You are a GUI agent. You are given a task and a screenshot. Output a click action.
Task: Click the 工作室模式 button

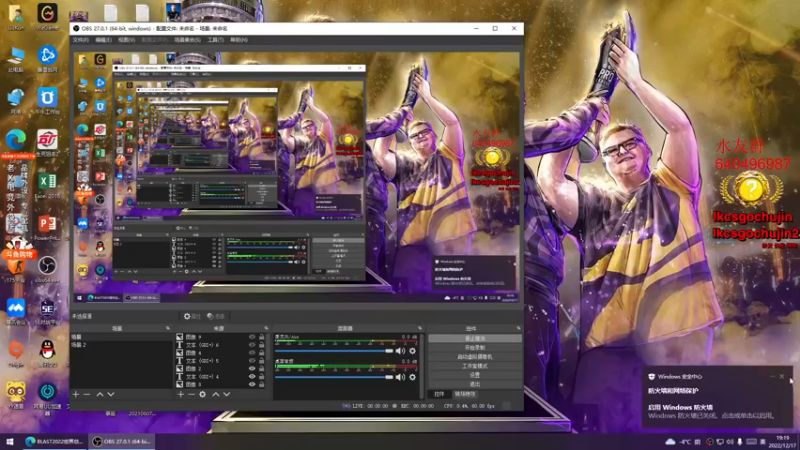click(x=475, y=366)
